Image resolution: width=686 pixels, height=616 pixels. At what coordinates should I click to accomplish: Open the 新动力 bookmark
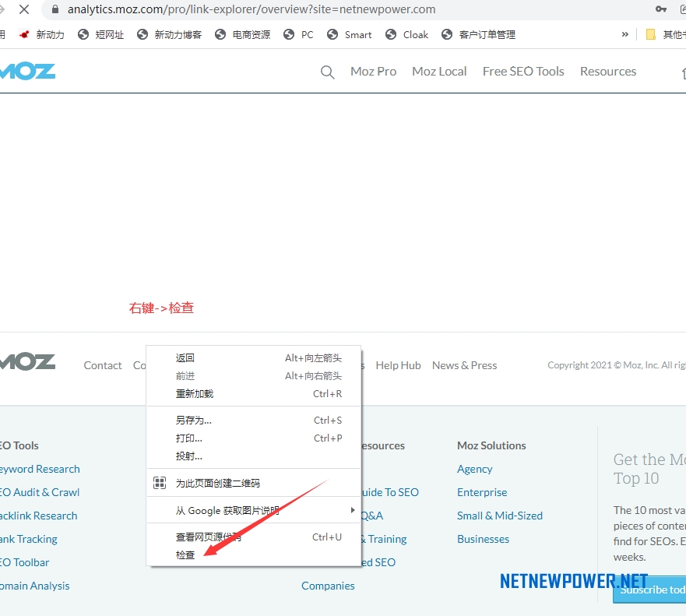point(42,34)
